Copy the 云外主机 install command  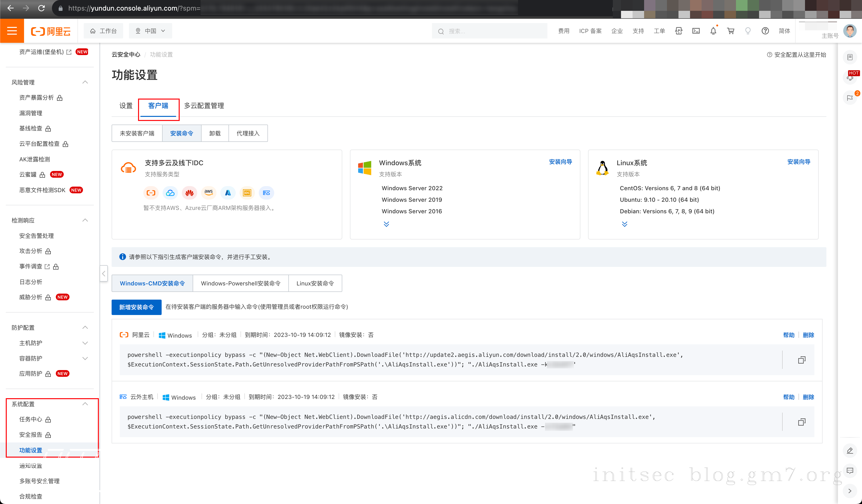[x=801, y=422]
